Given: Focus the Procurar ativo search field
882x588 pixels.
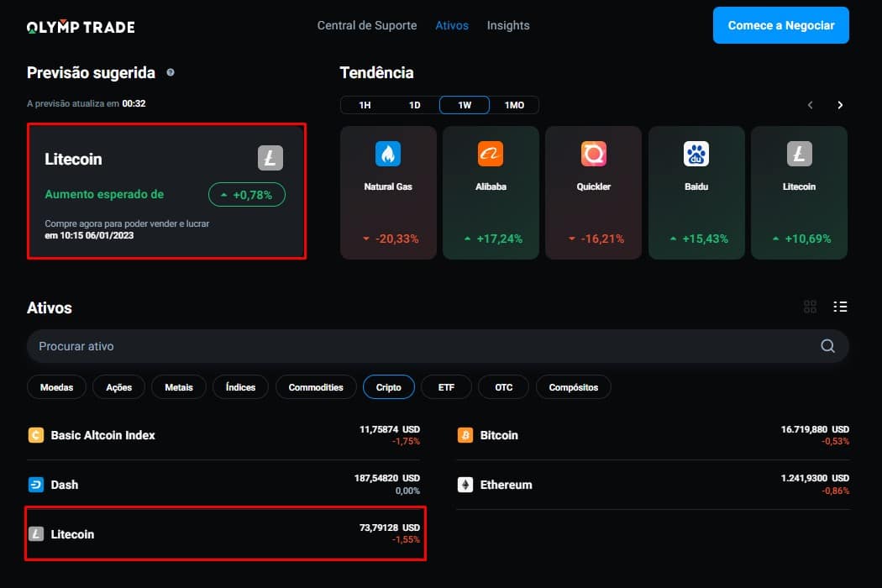Looking at the screenshot, I should click(x=438, y=346).
